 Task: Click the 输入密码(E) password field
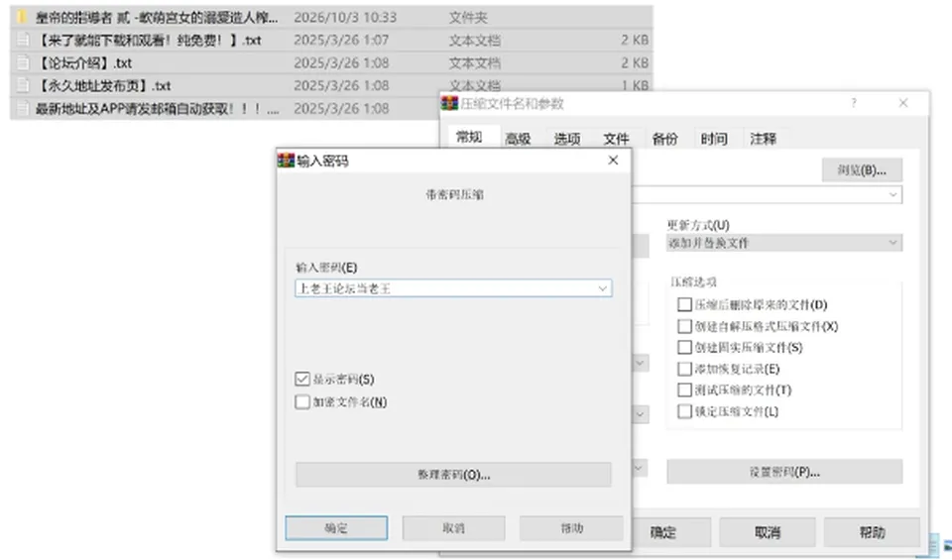(x=453, y=288)
